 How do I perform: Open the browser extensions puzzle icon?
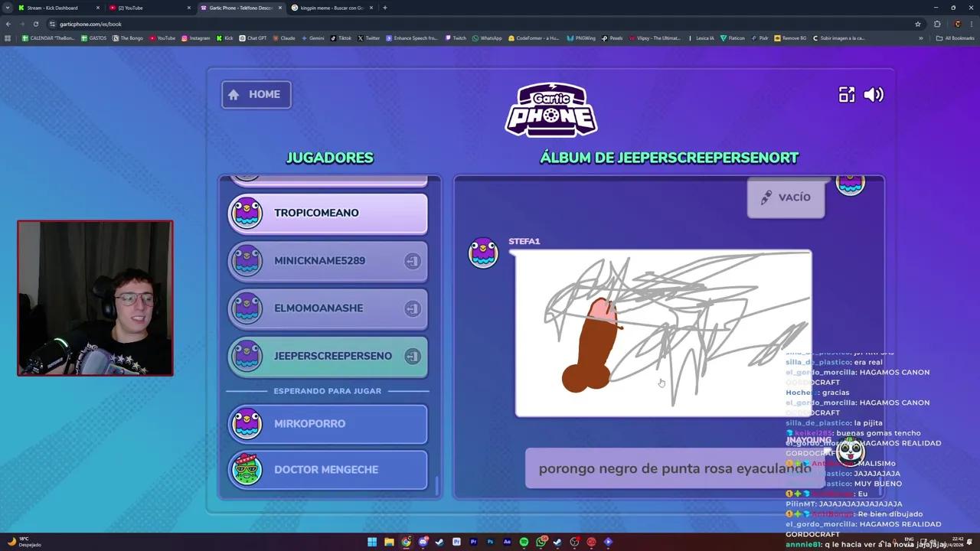(936, 24)
